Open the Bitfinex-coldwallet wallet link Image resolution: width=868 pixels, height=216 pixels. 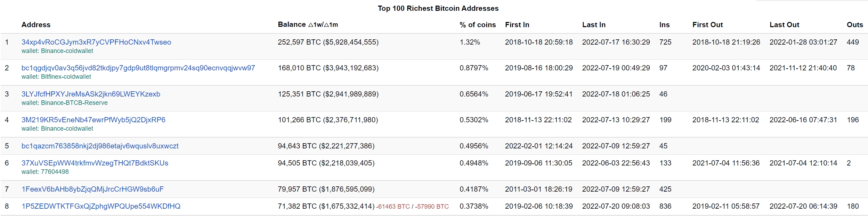click(x=66, y=77)
